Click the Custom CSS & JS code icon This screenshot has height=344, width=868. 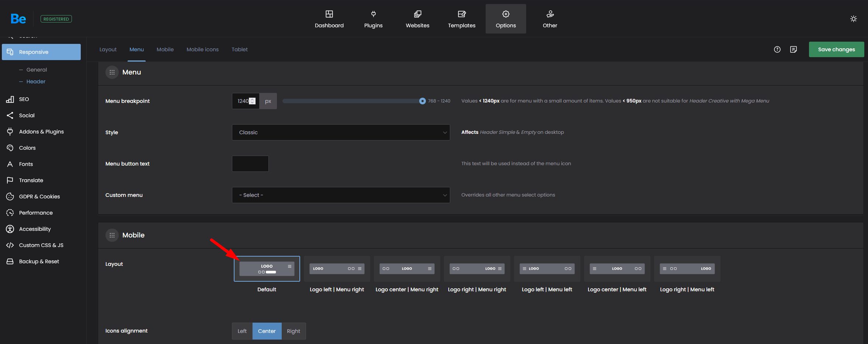click(x=10, y=245)
